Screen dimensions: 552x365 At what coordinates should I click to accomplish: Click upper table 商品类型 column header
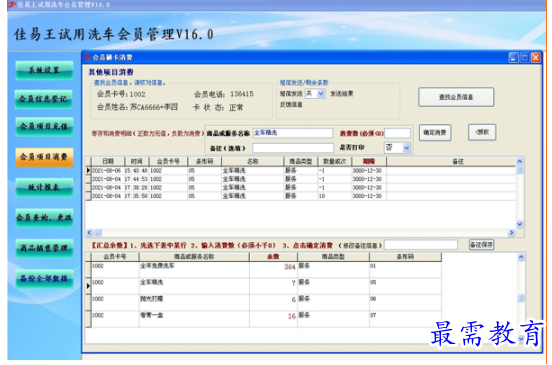coord(301,161)
